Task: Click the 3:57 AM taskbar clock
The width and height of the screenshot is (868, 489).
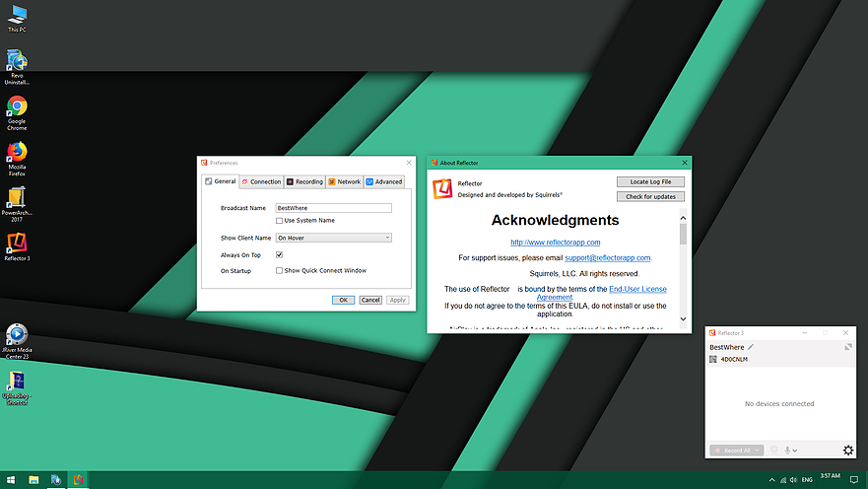Action: click(x=830, y=476)
